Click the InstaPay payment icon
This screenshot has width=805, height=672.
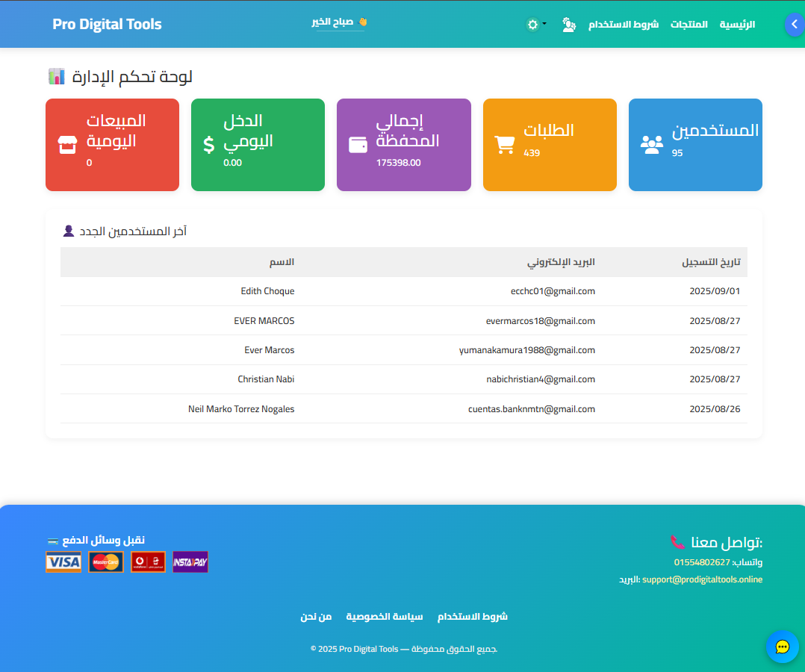pos(190,561)
